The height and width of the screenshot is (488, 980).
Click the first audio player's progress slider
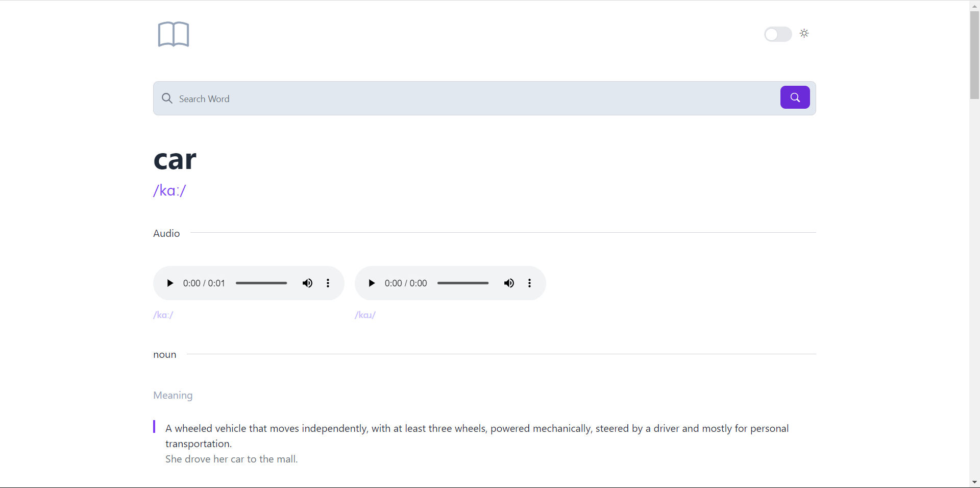(x=261, y=283)
